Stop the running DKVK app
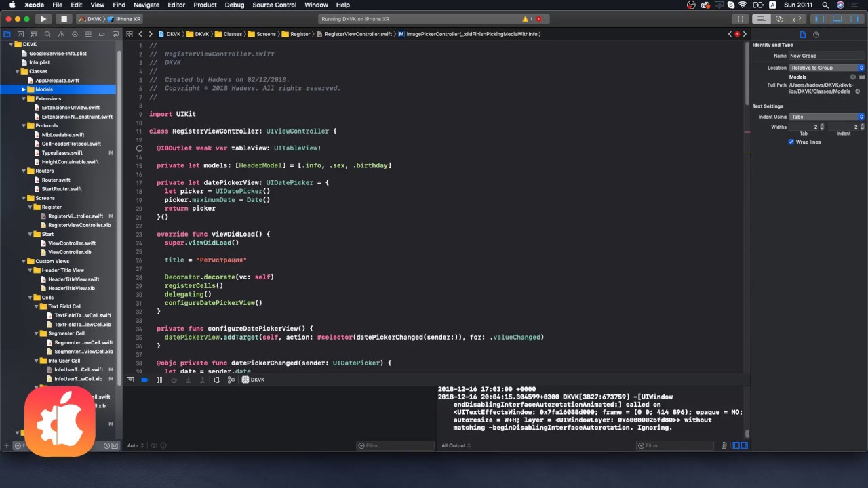 point(63,19)
